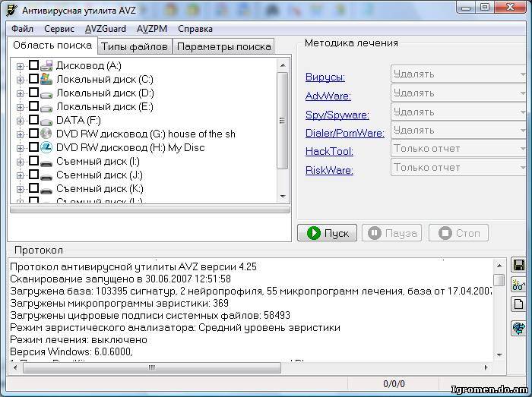Click the disc icon of DVD drive (G:)
This screenshot has height=397, width=532.
coord(46,134)
